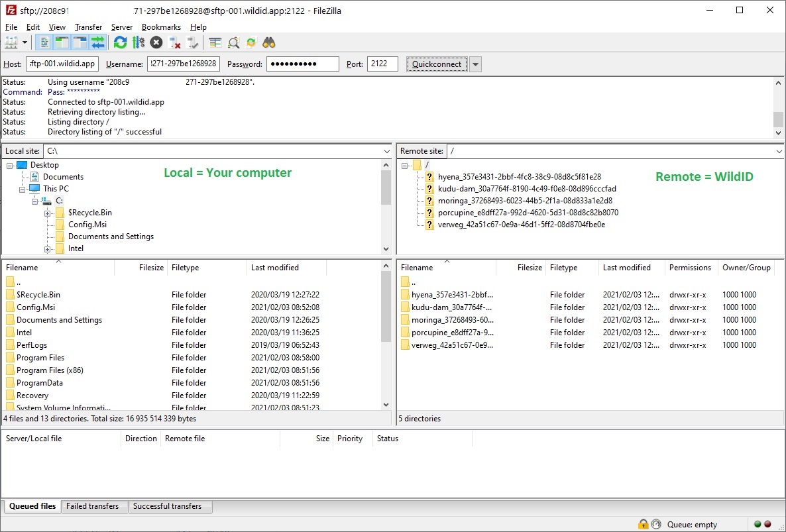Open the Quickconnect history dropdown

click(x=475, y=64)
